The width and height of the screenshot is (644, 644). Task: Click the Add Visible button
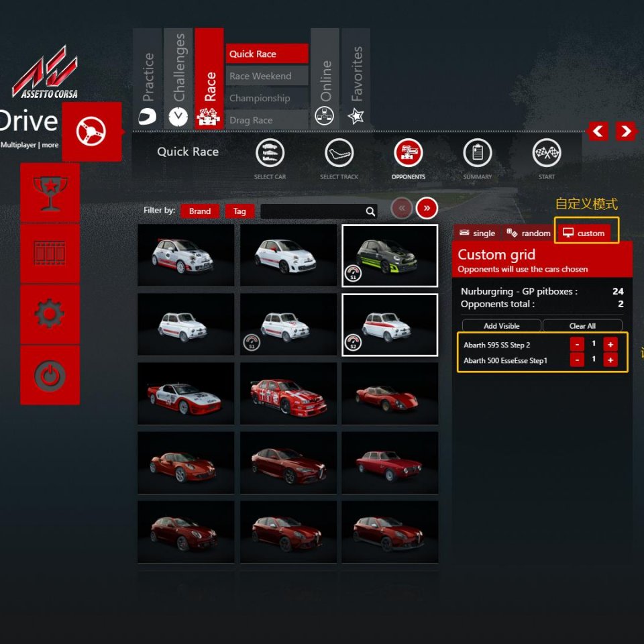click(502, 326)
